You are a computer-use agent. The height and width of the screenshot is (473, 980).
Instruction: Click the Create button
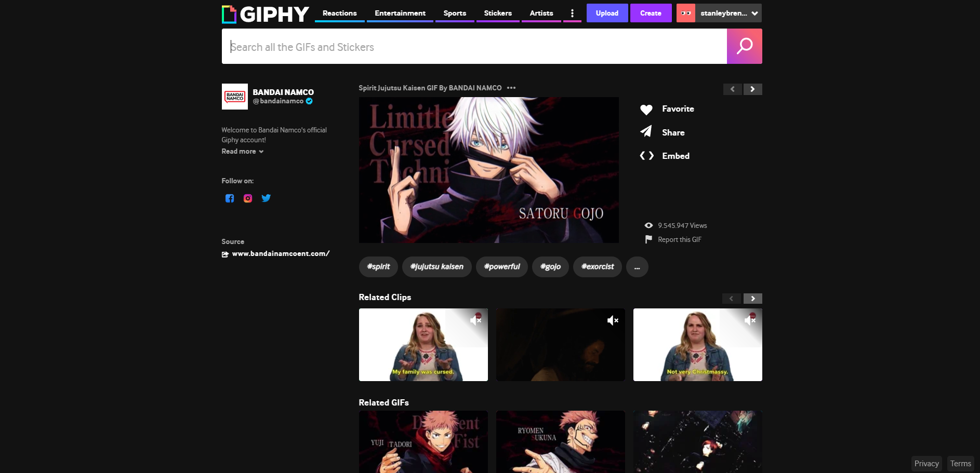point(651,13)
